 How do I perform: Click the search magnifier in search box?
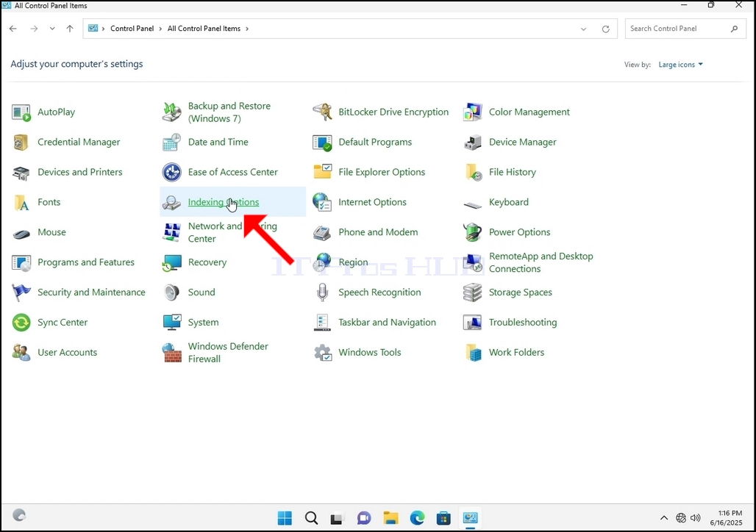[x=734, y=29]
